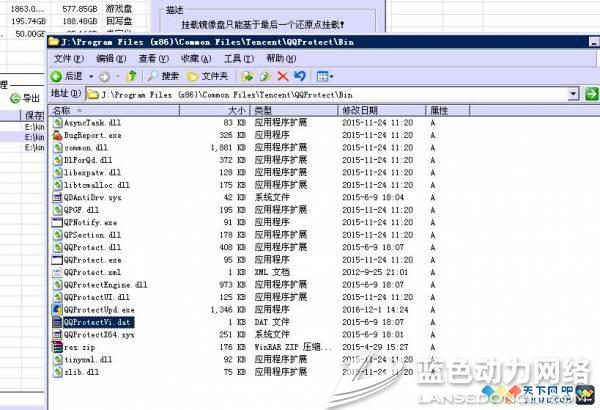
Task: Sort files by 修改日期 column header
Action: (360, 110)
